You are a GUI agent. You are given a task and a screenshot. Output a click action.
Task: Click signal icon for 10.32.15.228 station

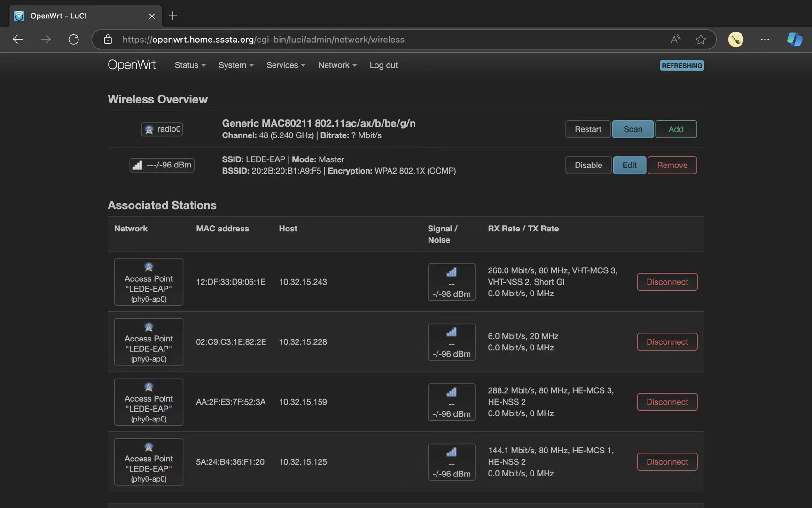point(451,342)
